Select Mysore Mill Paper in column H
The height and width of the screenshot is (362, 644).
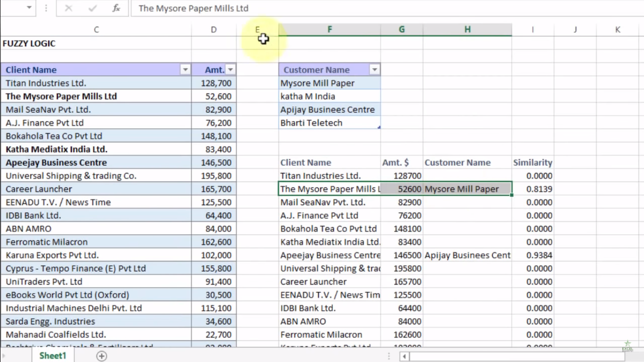467,189
